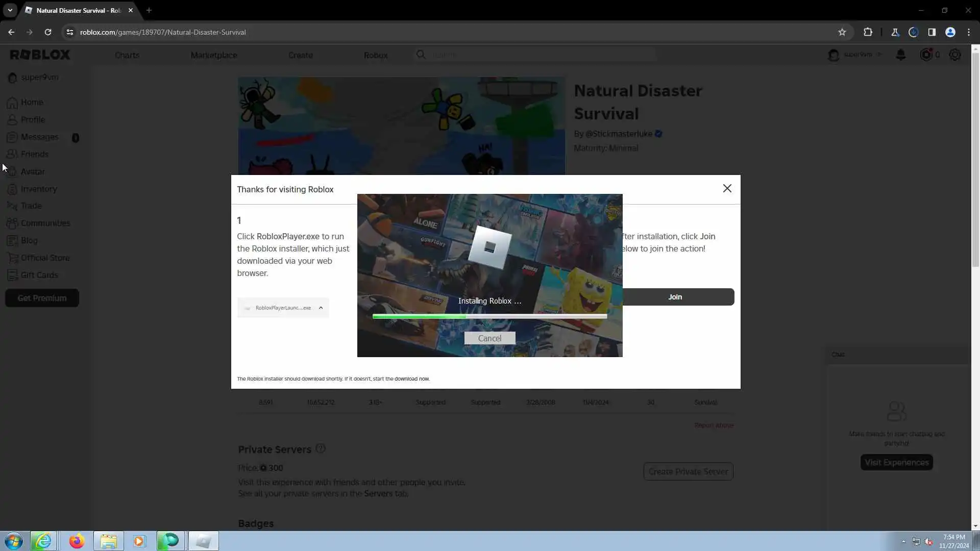Image resolution: width=980 pixels, height=551 pixels.
Task: Open the Chrome profile avatar icon
Action: 950,32
